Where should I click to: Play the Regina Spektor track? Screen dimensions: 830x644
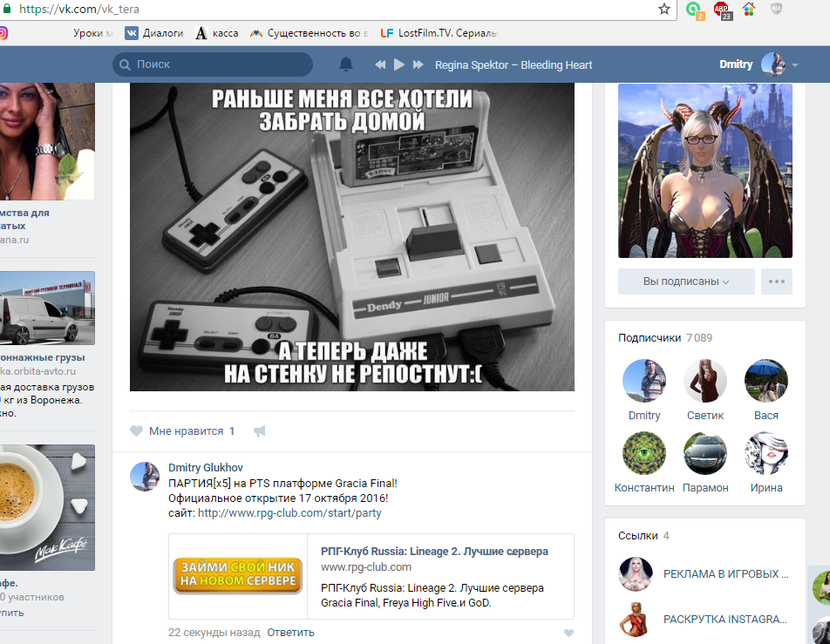click(x=399, y=64)
